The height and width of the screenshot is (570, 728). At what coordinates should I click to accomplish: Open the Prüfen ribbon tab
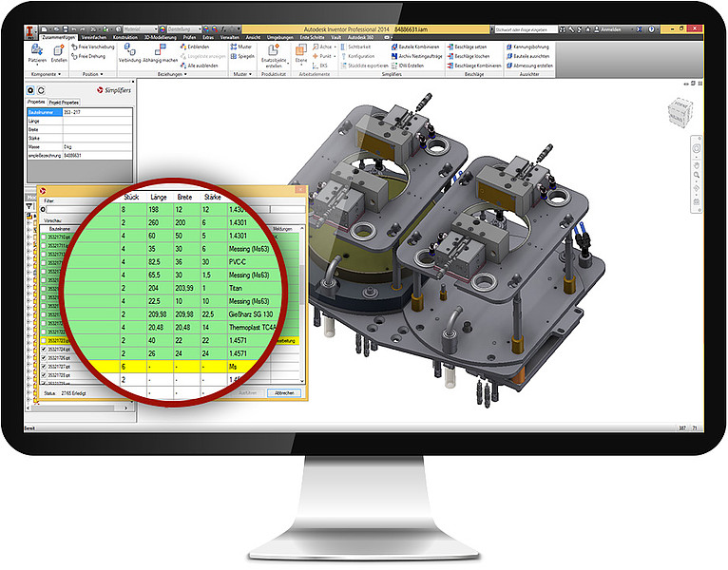pyautogui.click(x=189, y=37)
